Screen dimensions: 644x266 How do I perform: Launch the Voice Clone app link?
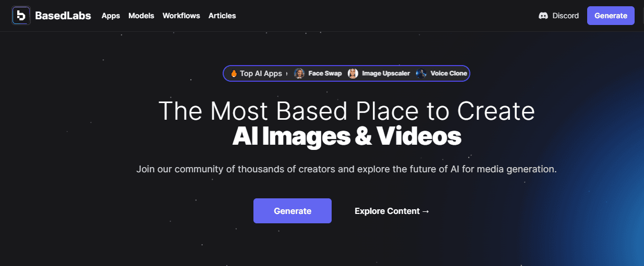click(448, 73)
